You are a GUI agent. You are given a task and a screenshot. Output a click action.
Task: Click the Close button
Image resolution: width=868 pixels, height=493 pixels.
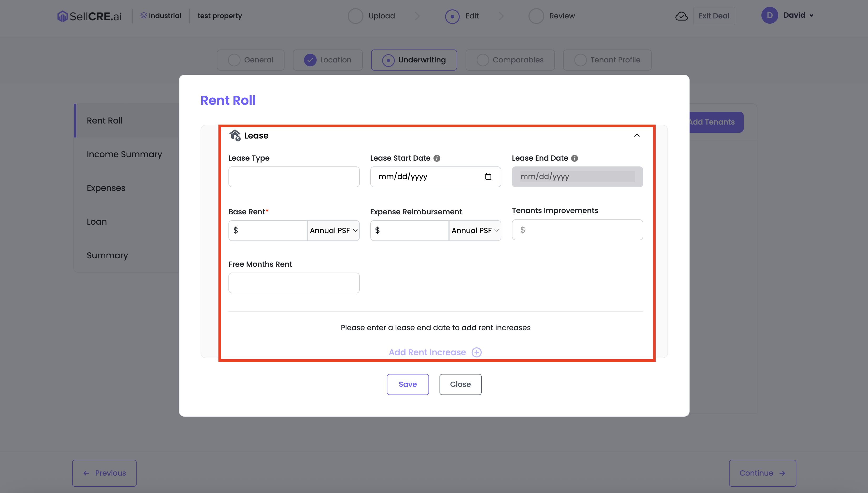pos(460,384)
